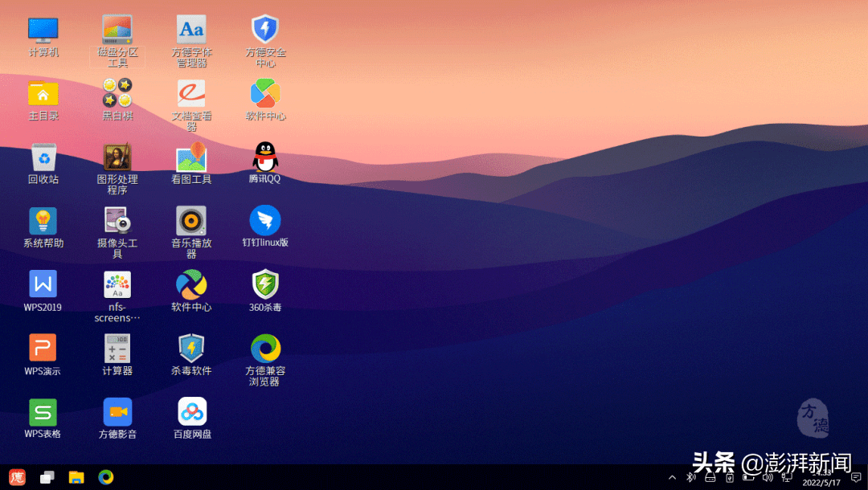This screenshot has width=868, height=490.
Task: Launch 磁盘分区工具 disk partition tool
Action: 117,31
